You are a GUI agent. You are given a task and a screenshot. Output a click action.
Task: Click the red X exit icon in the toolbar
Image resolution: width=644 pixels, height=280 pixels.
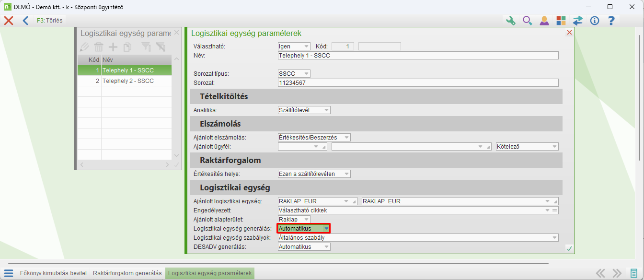coord(8,21)
